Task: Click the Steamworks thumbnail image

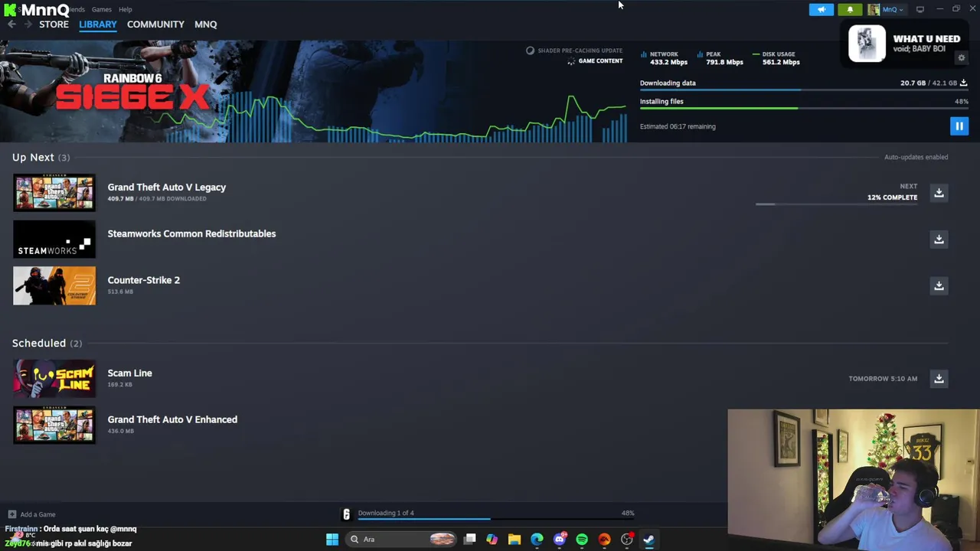Action: 54,239
